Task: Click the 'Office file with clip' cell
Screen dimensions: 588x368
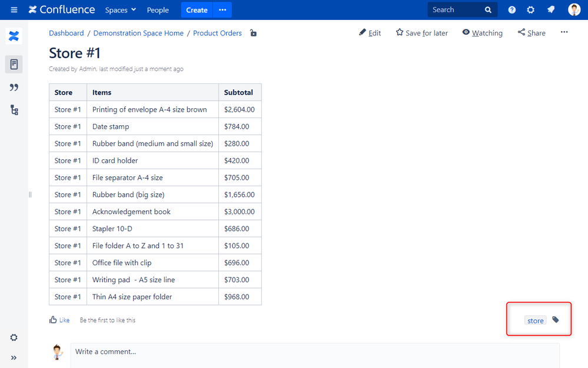Action: pos(152,263)
